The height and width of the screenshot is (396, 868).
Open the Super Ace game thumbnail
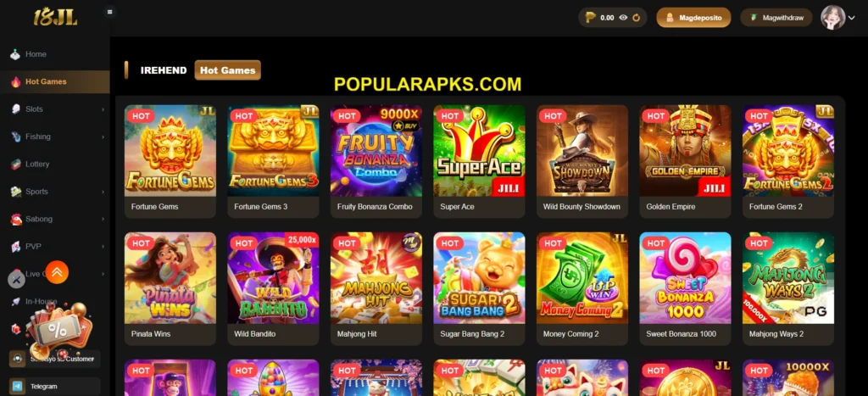(479, 151)
